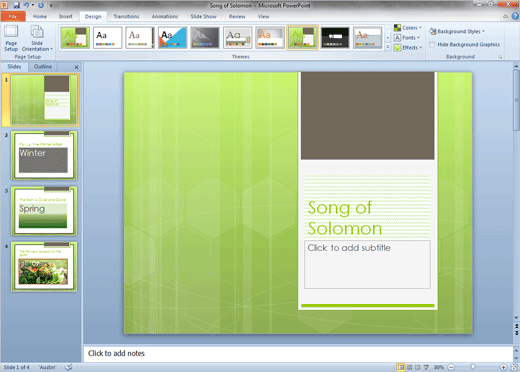Select slide 1 thumbnail Song of Solomon
This screenshot has height=372, width=520.
[44, 100]
